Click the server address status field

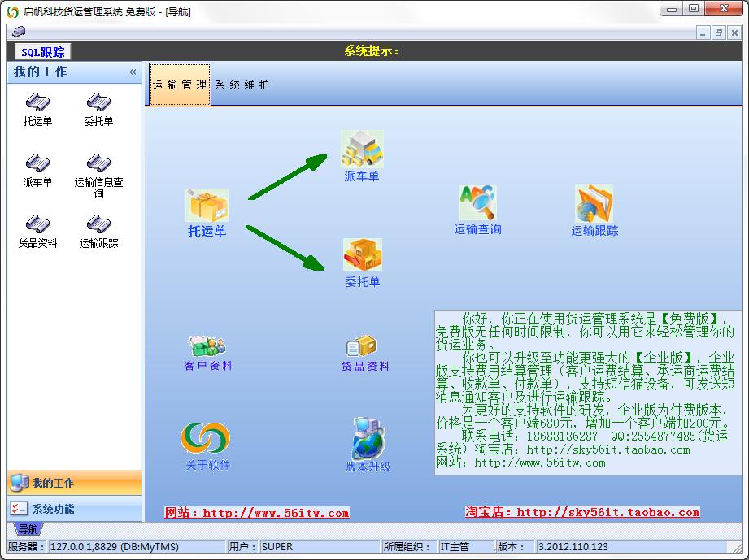[x=136, y=547]
